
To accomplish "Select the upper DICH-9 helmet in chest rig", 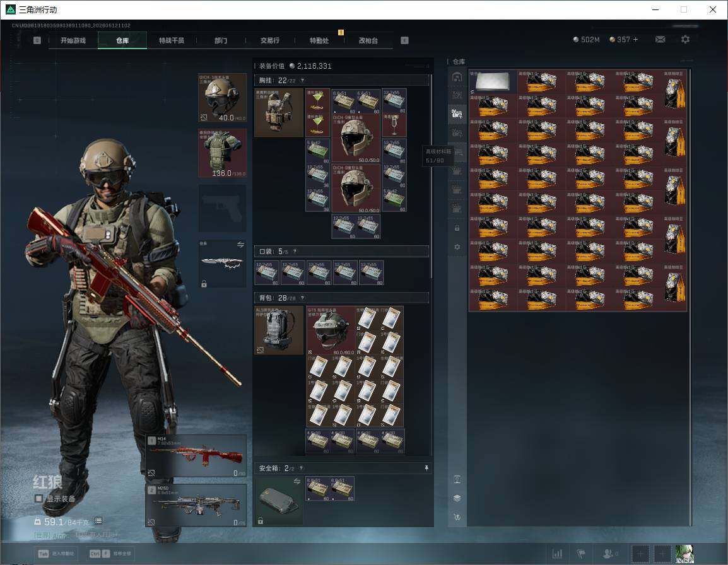I will [356, 138].
